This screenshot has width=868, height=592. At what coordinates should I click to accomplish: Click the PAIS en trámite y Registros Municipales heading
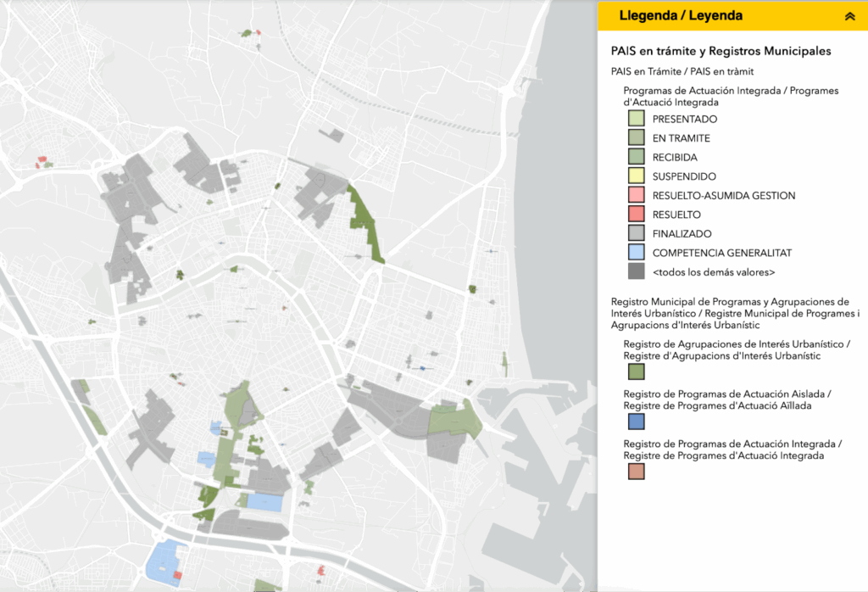tap(721, 51)
